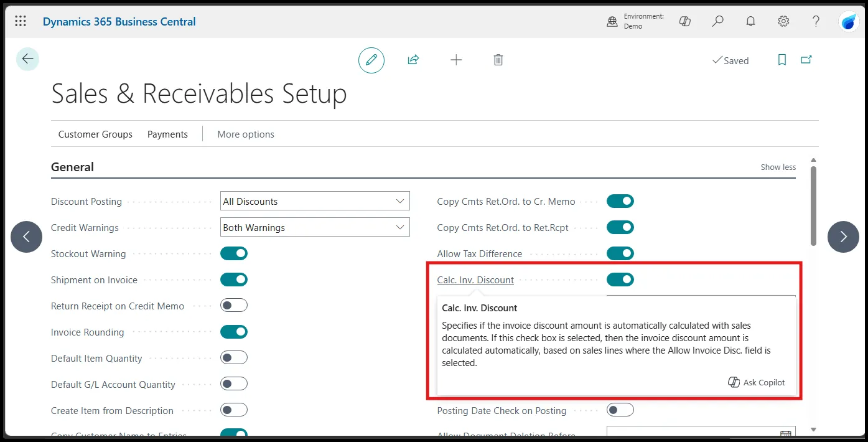Collapse fields with Show less
Screen dimensions: 868x442
point(778,167)
